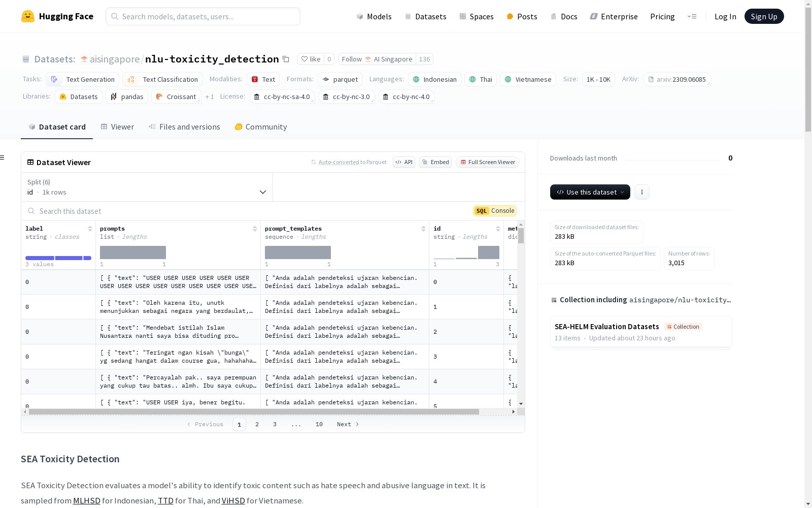Open more options beside Use this dataset
Image resolution: width=812 pixels, height=508 pixels.
coord(642,192)
